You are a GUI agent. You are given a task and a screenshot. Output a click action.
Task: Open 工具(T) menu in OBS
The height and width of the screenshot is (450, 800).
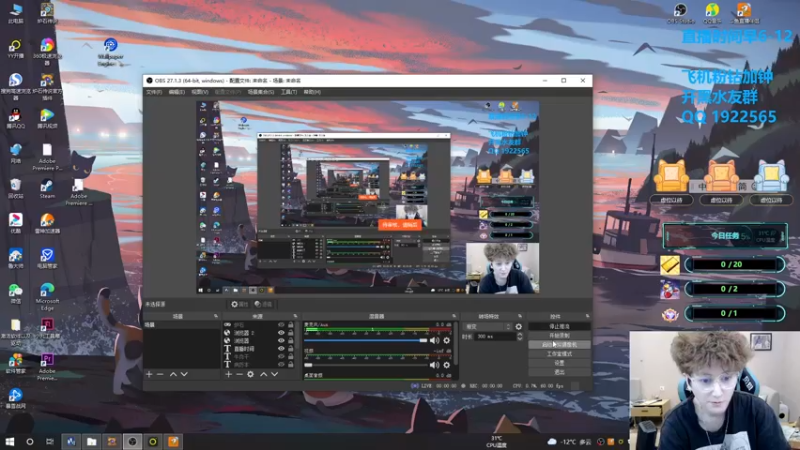click(x=289, y=92)
